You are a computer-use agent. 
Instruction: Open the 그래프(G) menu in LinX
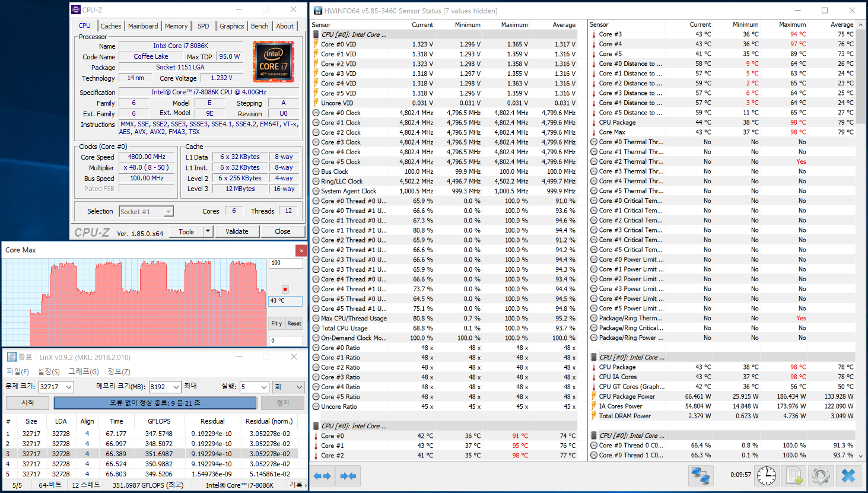click(x=84, y=371)
